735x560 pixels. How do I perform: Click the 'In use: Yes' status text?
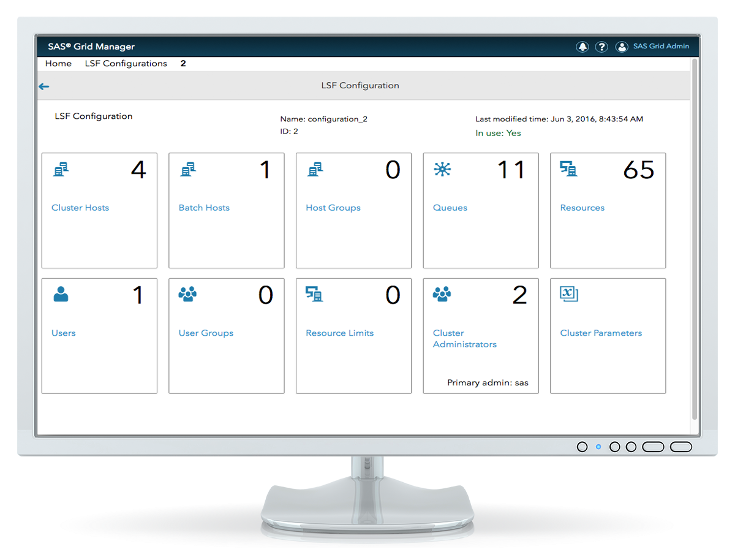tap(498, 133)
